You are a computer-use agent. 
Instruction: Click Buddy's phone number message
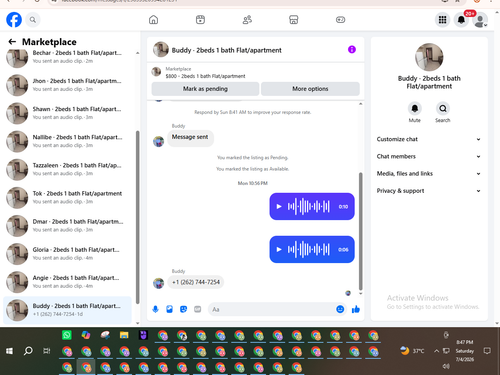coord(196,282)
